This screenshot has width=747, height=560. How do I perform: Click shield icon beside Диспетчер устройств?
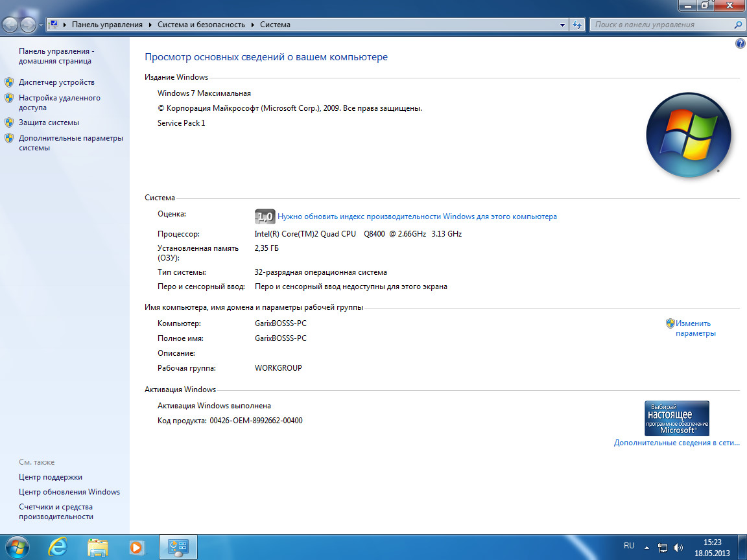pos(9,82)
